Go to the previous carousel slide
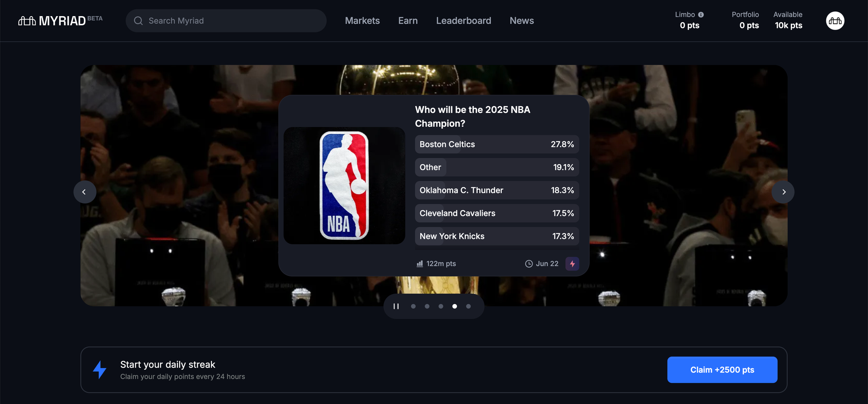This screenshot has width=868, height=404. tap(85, 192)
